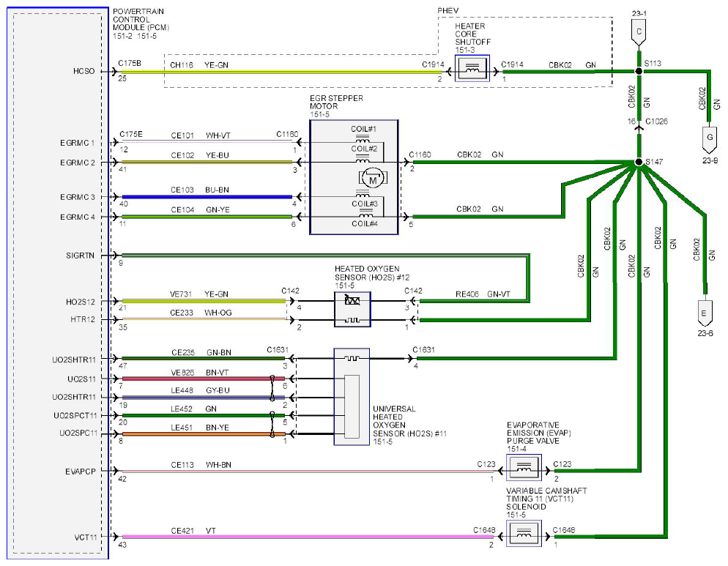Click the EGRMC 2 pin label

click(x=77, y=163)
